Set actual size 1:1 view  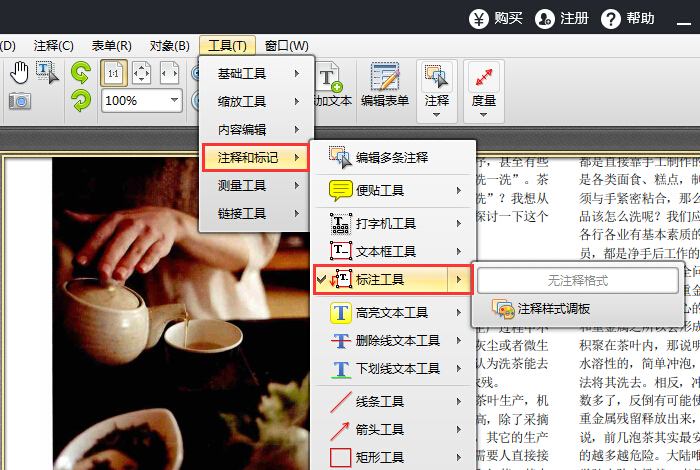click(x=114, y=73)
